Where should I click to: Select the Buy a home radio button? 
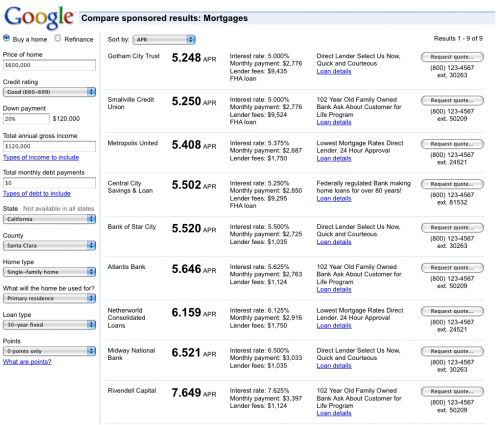pyautogui.click(x=6, y=38)
